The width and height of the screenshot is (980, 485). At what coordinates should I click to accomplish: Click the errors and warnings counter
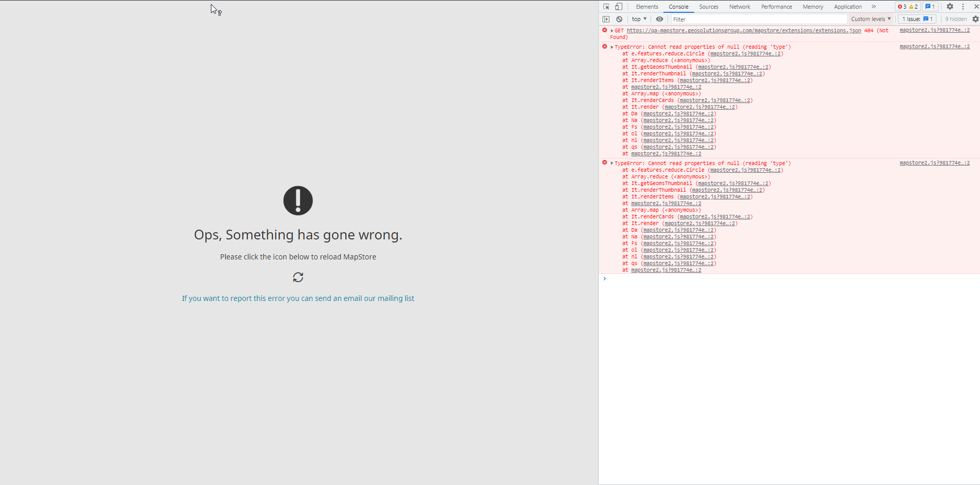pos(907,7)
